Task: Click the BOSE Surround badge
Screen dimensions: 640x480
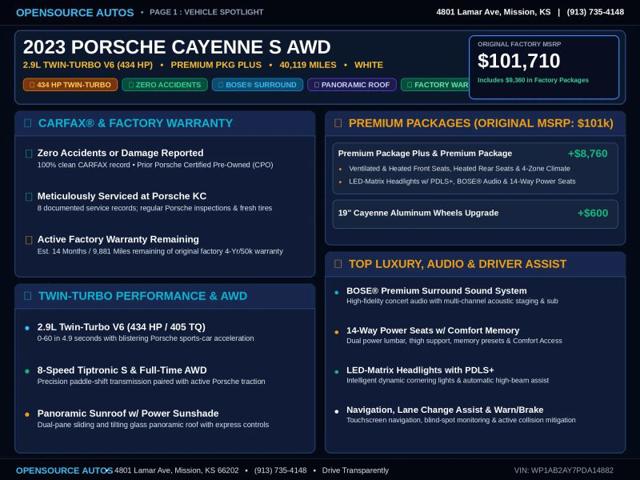Action: click(258, 84)
